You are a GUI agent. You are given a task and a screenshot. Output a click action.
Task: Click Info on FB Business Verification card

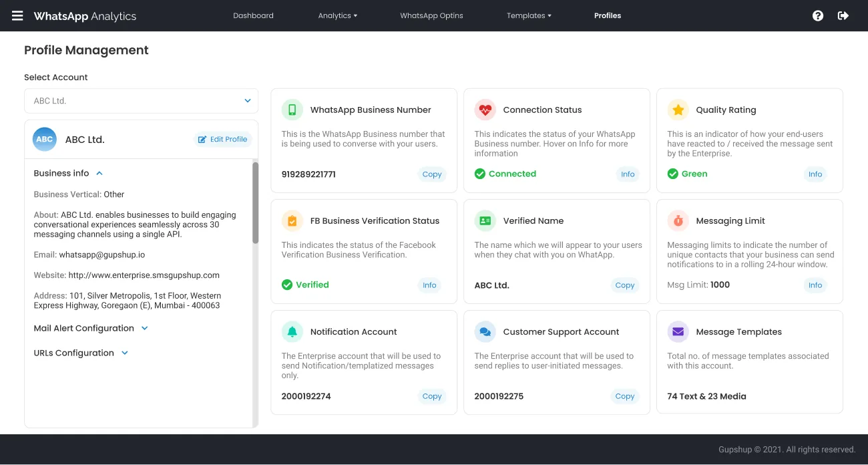point(429,285)
